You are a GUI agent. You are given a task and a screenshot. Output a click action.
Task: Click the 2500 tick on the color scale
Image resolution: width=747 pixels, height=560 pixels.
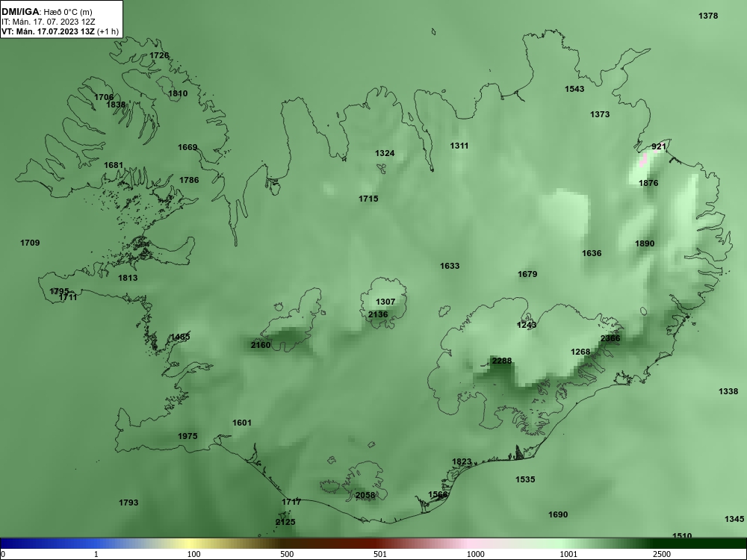(662, 554)
